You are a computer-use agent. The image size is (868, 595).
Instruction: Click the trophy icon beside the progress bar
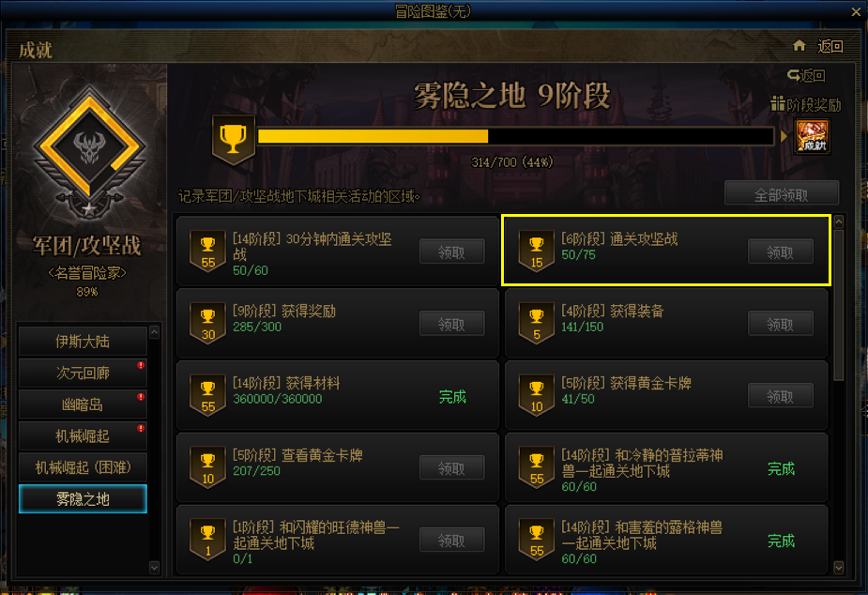click(x=233, y=139)
